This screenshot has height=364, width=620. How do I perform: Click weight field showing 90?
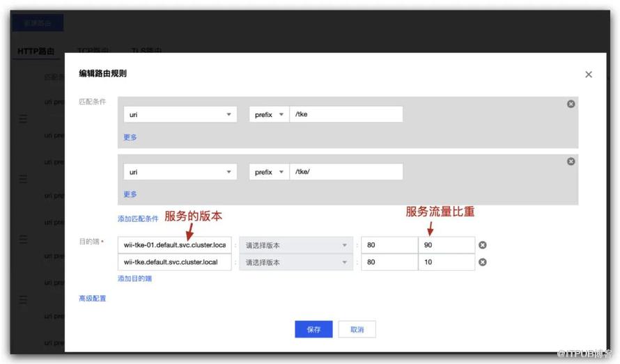tap(447, 245)
